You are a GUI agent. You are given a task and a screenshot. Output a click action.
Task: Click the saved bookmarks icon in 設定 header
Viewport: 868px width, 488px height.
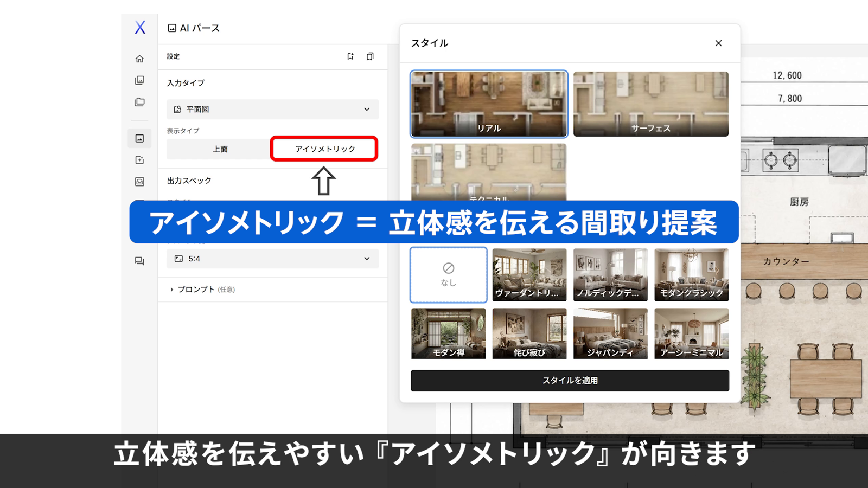[x=370, y=56]
